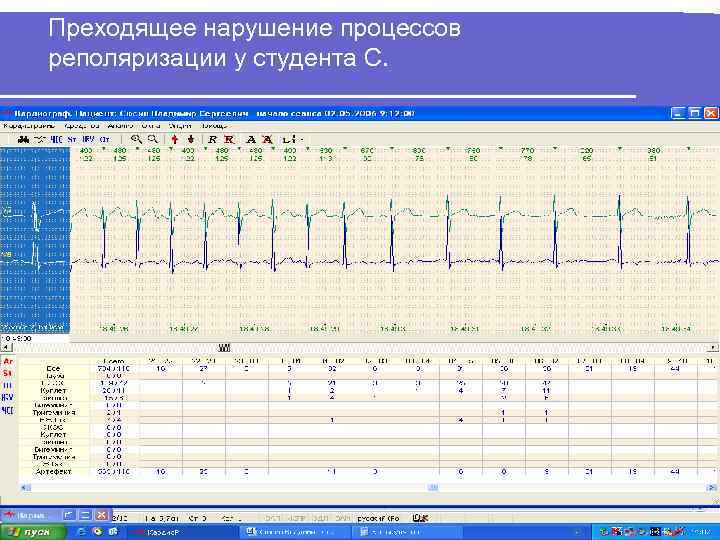Click the second quick launch icon
Image resolution: width=720 pixels, height=540 pixels.
(x=98, y=532)
